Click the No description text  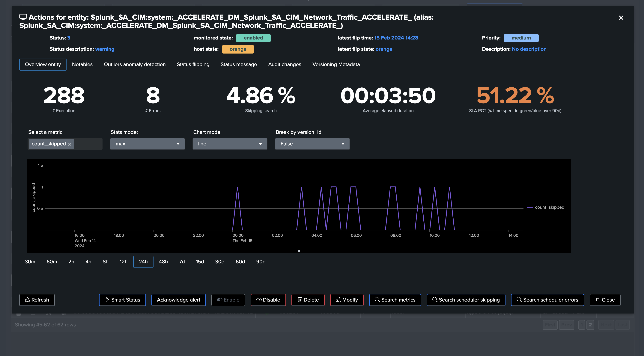click(x=529, y=49)
